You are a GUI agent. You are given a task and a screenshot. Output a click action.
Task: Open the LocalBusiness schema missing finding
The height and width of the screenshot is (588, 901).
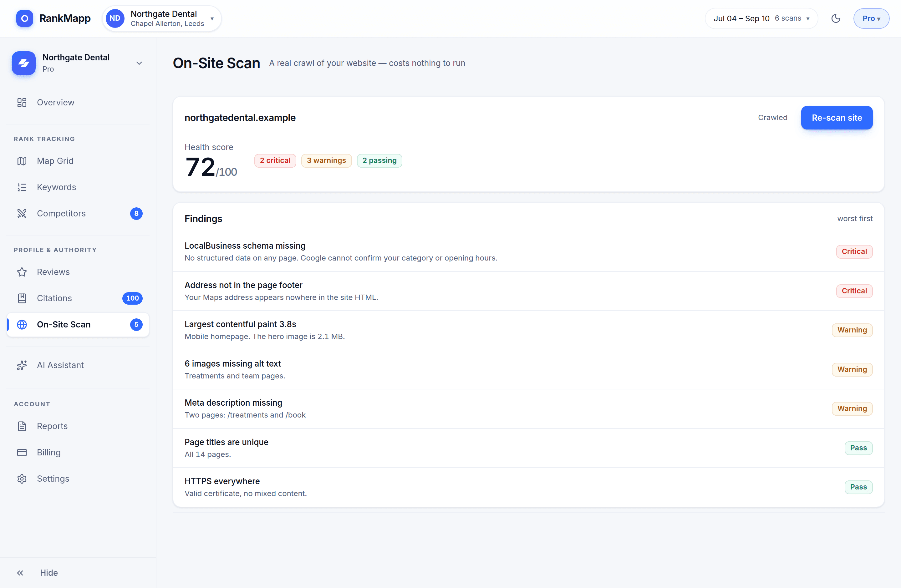(528, 252)
